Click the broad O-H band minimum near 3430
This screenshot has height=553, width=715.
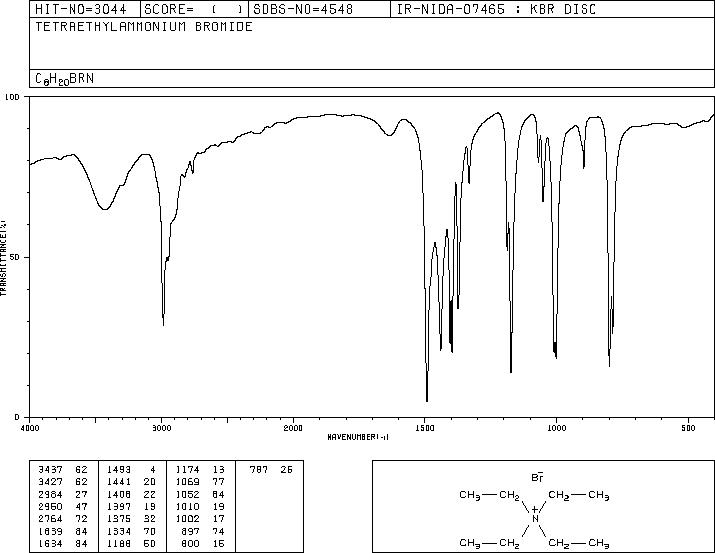click(x=105, y=208)
